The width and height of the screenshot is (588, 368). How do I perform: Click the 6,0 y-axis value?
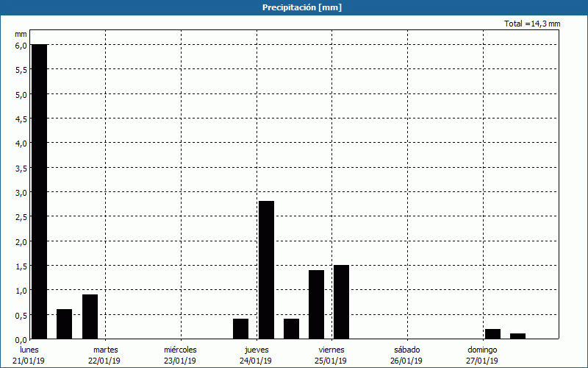pyautogui.click(x=21, y=46)
